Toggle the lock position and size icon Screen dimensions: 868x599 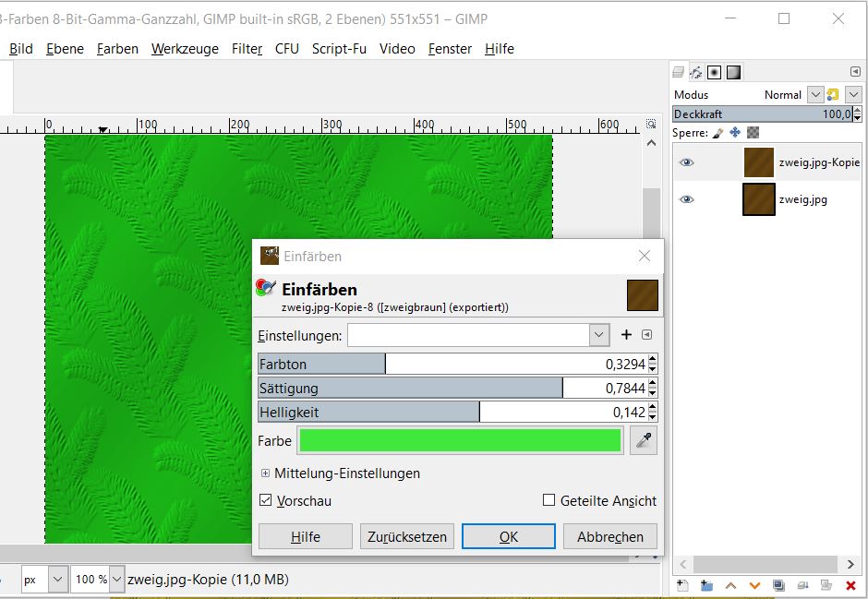[735, 133]
